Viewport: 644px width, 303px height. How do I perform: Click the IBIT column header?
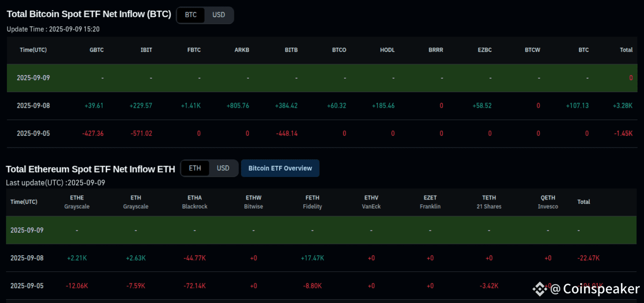click(146, 50)
